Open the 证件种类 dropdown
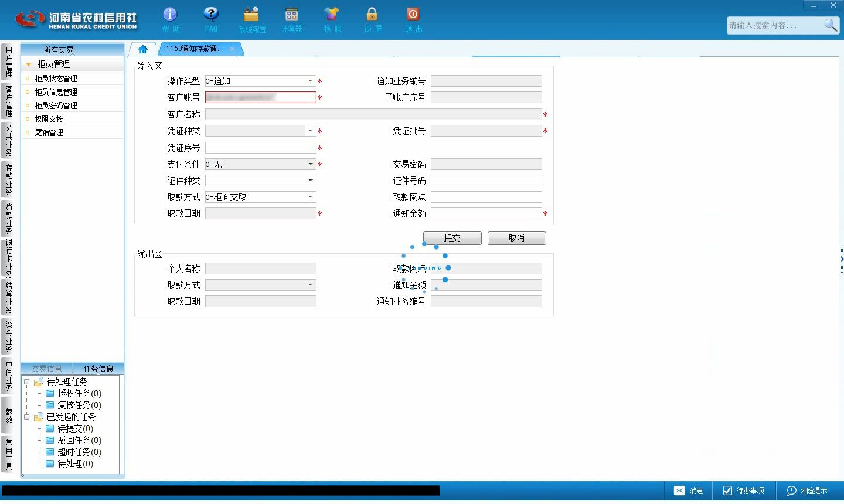The width and height of the screenshot is (844, 504). [x=311, y=181]
